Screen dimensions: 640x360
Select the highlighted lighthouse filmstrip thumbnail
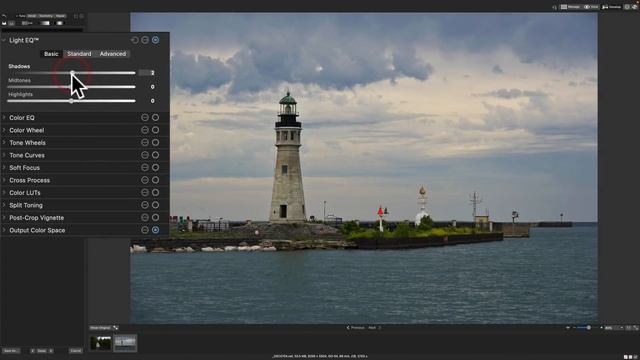(x=125, y=343)
